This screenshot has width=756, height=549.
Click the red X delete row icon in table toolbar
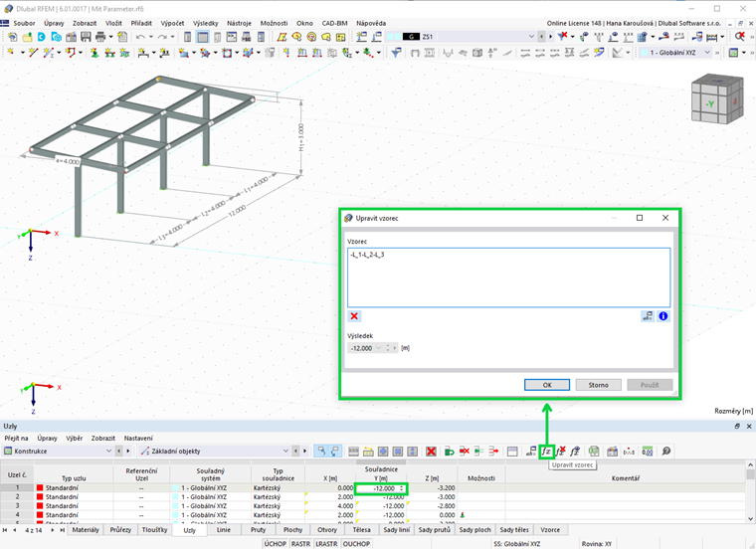coord(431,452)
